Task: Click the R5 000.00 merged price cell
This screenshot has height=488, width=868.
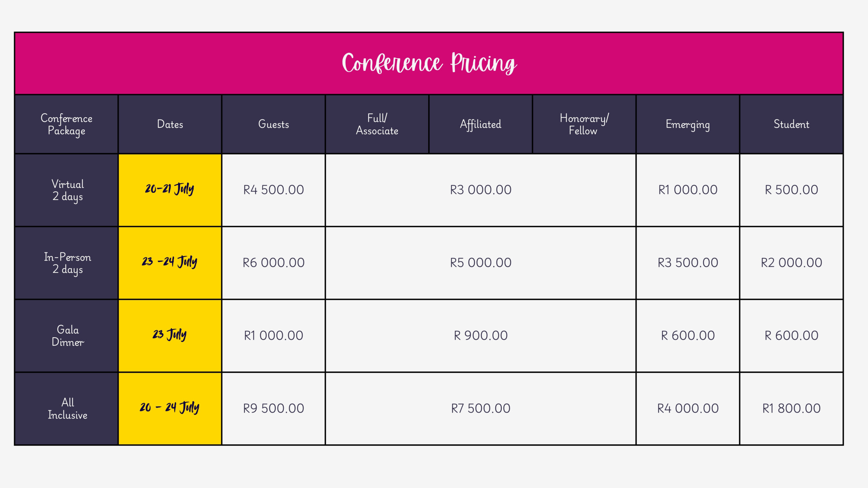Action: coord(481,263)
